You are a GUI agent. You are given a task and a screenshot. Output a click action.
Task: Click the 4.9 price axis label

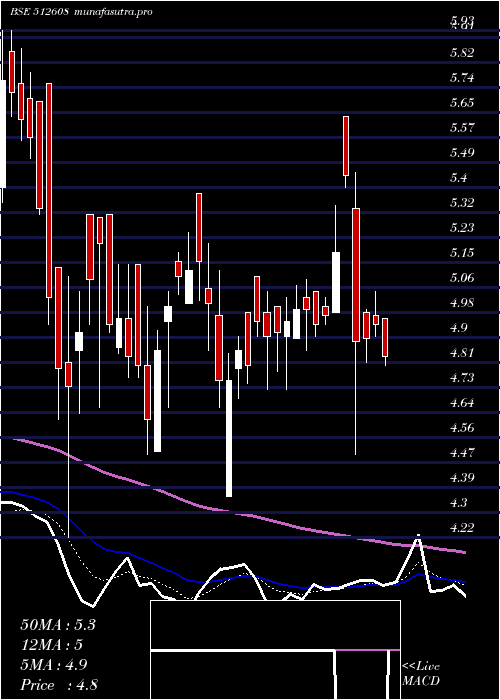click(459, 328)
